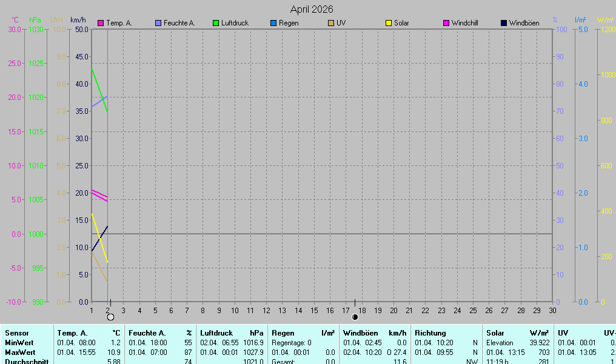Click the MinWert row label
616x364 pixels.
(19, 342)
